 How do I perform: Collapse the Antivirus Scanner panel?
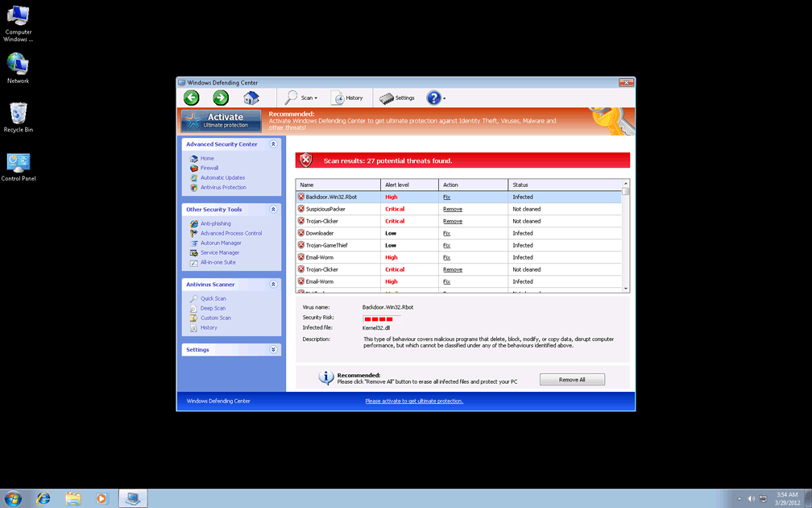[x=273, y=285]
